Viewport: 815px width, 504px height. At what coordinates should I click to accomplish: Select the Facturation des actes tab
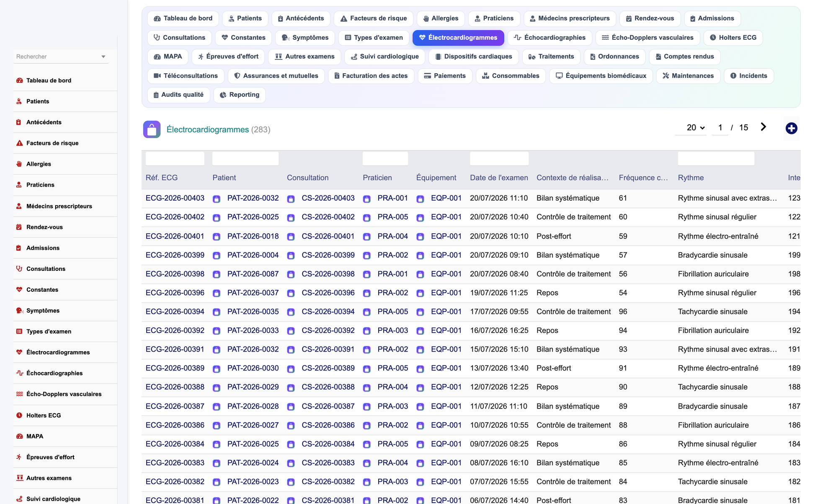tap(371, 76)
